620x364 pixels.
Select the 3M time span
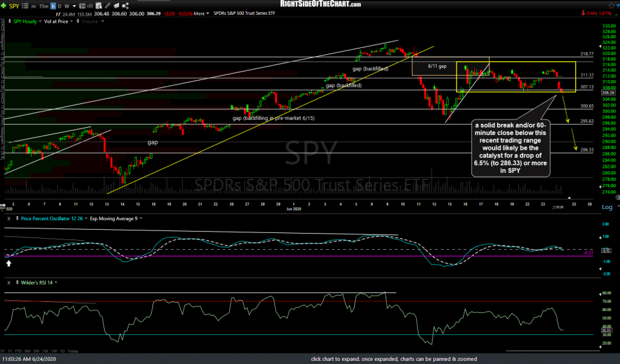point(36,351)
